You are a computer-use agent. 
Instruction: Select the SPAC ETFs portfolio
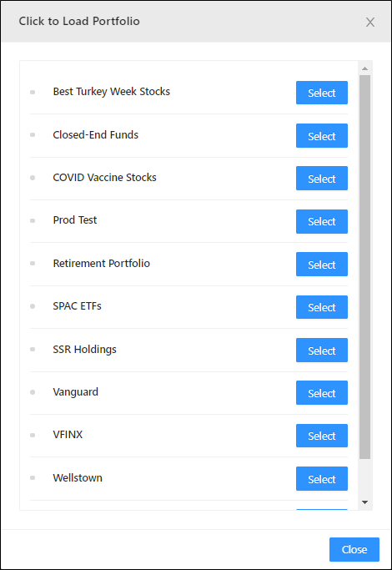(321, 307)
